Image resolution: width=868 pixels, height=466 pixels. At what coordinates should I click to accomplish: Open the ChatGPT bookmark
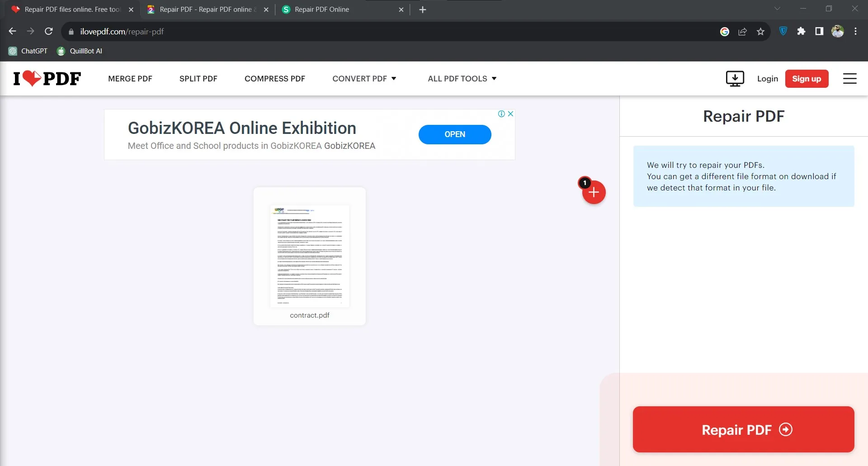pos(28,51)
